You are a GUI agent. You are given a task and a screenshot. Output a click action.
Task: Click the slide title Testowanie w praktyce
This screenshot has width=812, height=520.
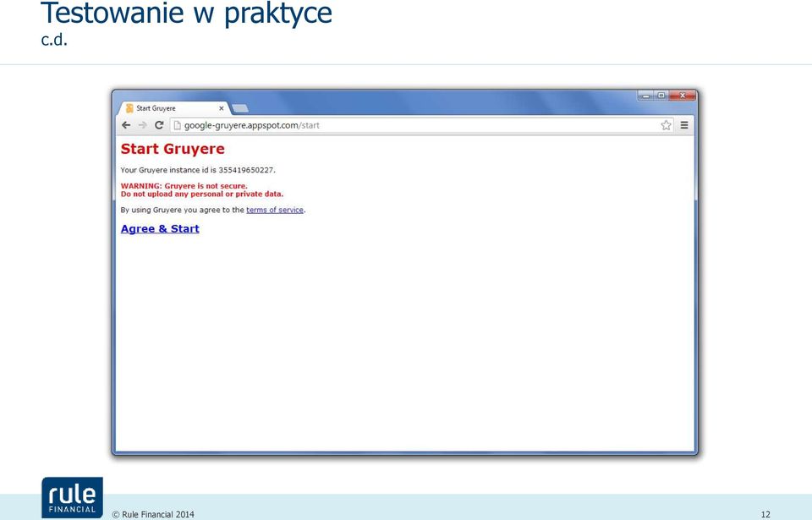click(186, 13)
